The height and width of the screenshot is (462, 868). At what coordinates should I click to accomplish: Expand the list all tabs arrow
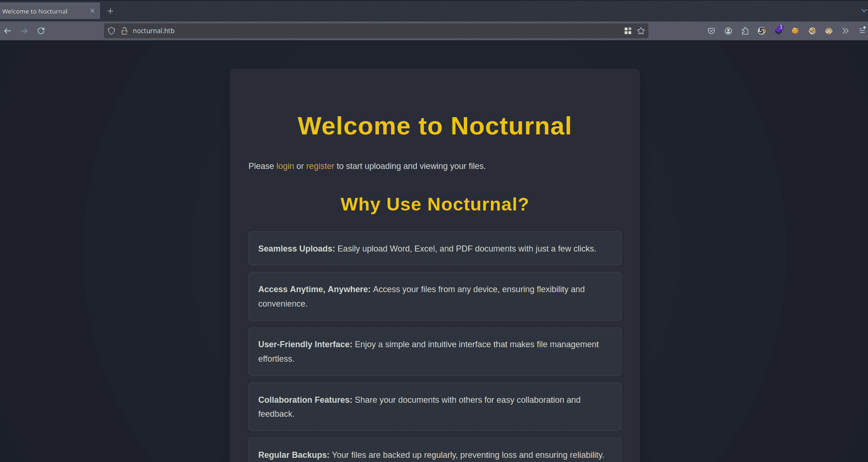[863, 11]
